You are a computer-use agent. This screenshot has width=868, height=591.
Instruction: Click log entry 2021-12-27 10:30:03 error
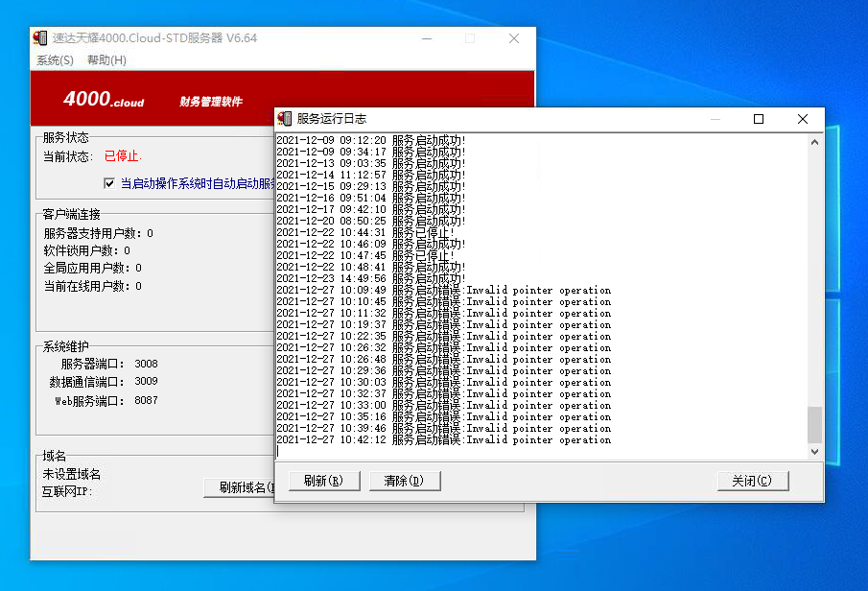click(443, 382)
